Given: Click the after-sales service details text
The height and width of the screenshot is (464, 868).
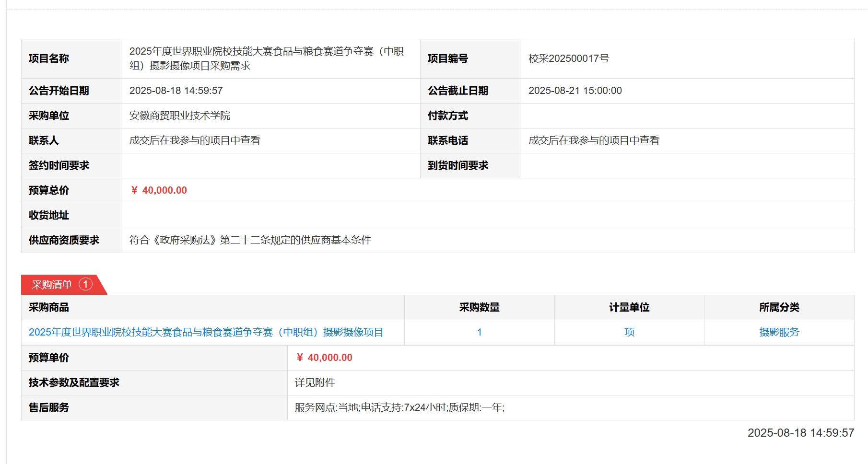Looking at the screenshot, I should click(x=399, y=407).
